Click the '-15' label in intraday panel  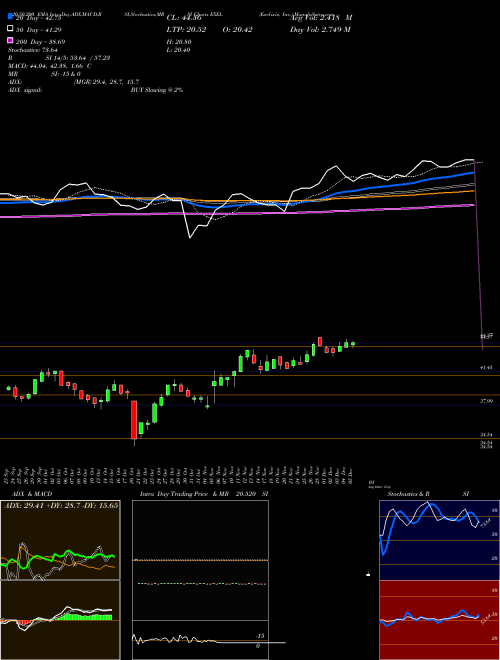coord(260,636)
